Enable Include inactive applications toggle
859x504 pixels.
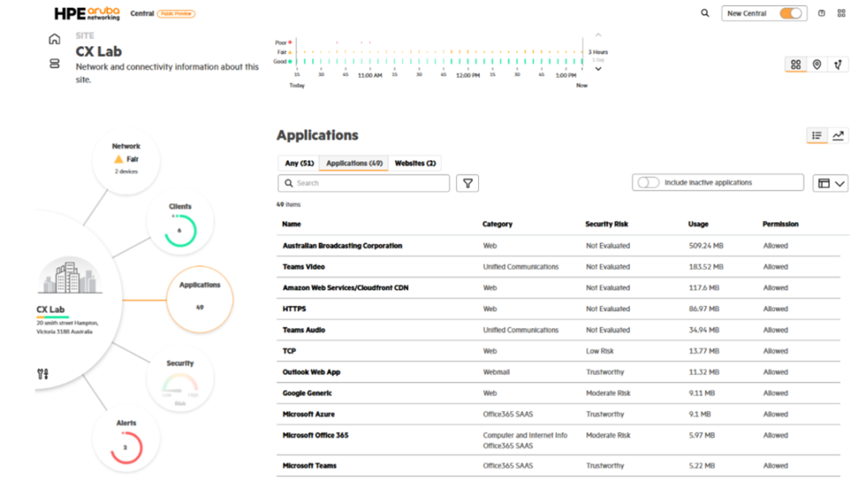[648, 183]
